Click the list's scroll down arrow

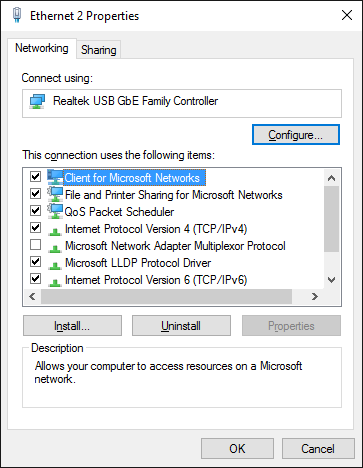[331, 280]
